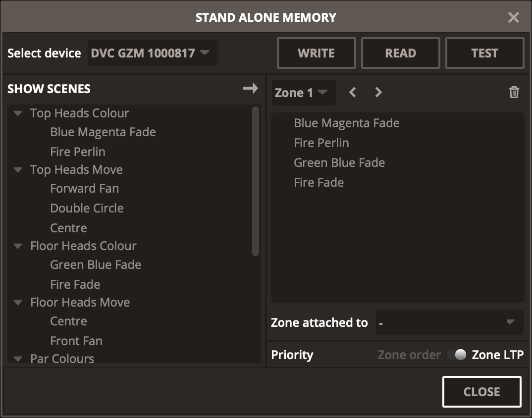
Task: Select Double Circle in show scenes
Action: point(87,208)
